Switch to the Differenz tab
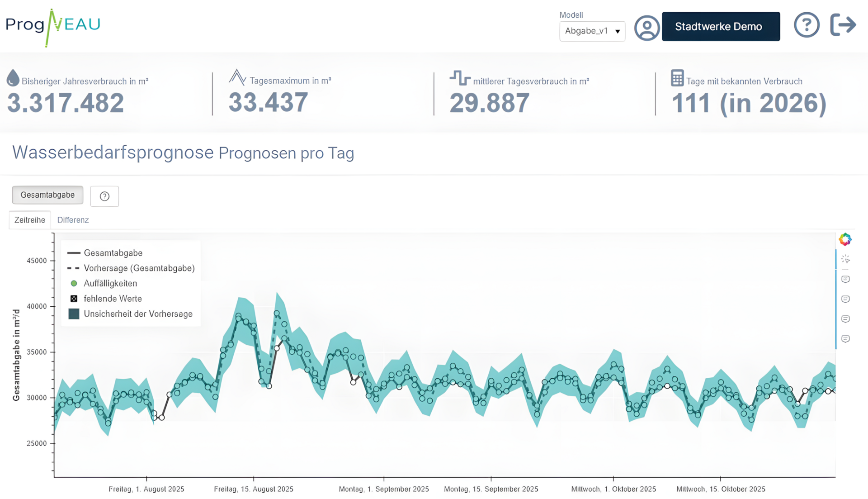 pyautogui.click(x=73, y=220)
